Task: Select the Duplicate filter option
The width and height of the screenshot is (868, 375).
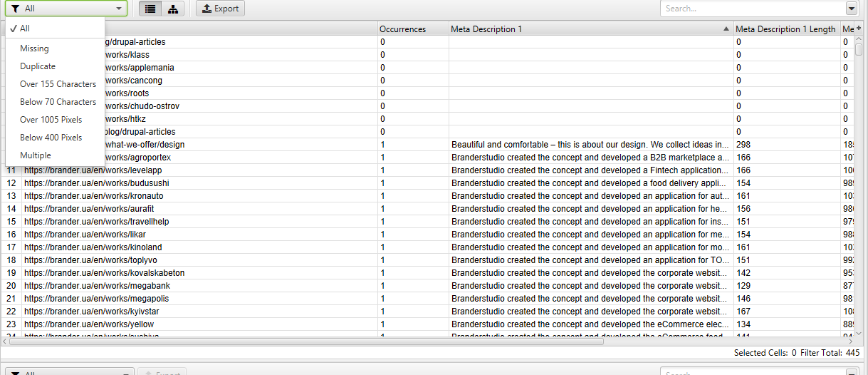Action: 38,66
